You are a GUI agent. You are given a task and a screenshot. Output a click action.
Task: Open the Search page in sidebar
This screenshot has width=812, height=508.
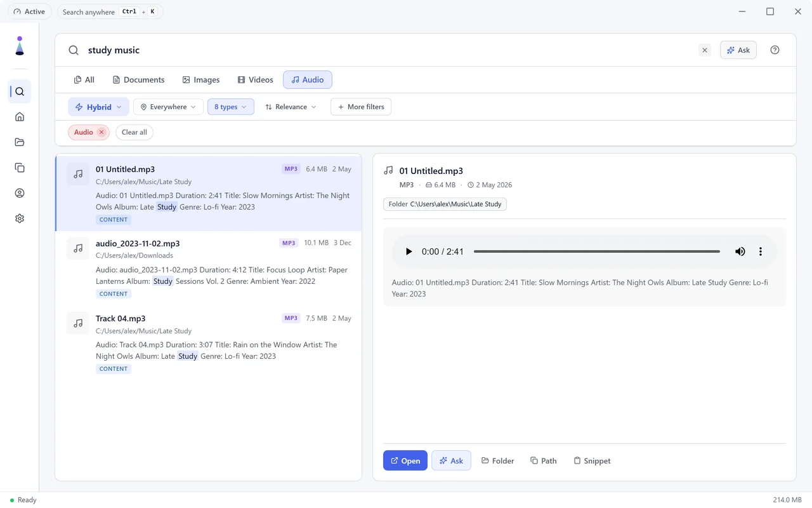(20, 91)
